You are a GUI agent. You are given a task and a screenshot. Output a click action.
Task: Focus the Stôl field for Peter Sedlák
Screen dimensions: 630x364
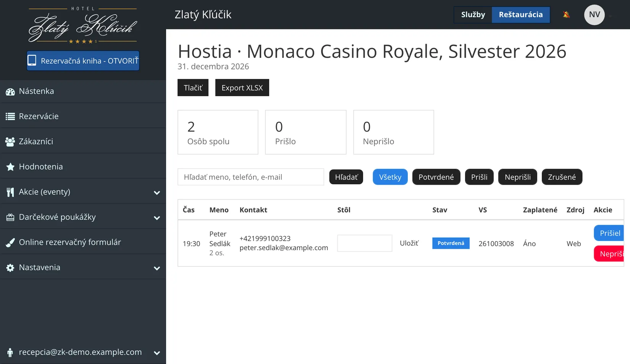[365, 243]
